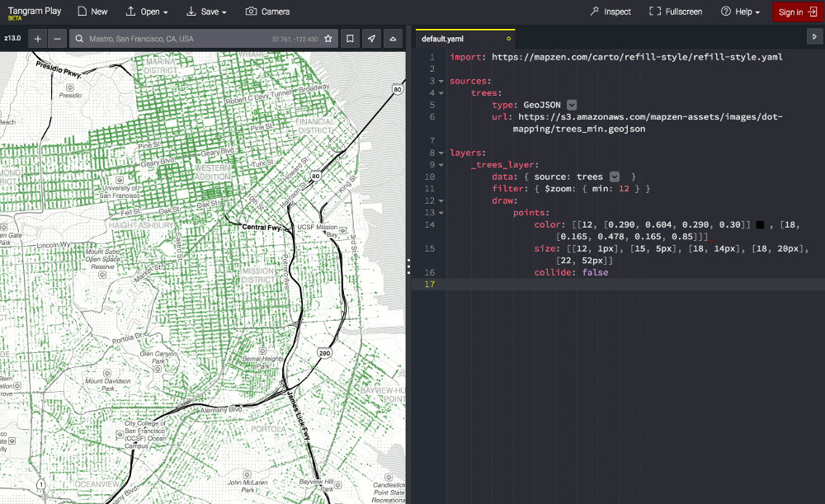Click 'Presidio Pkwy.' map label
Screen dimensions: 825x504
pos(59,70)
